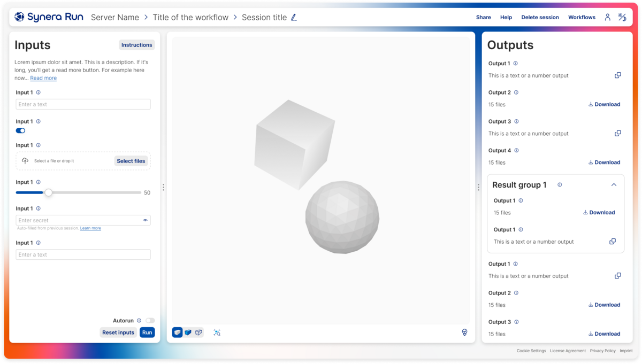Select the shaded solid view mode icon
The width and height of the screenshot is (642, 364).
click(177, 332)
